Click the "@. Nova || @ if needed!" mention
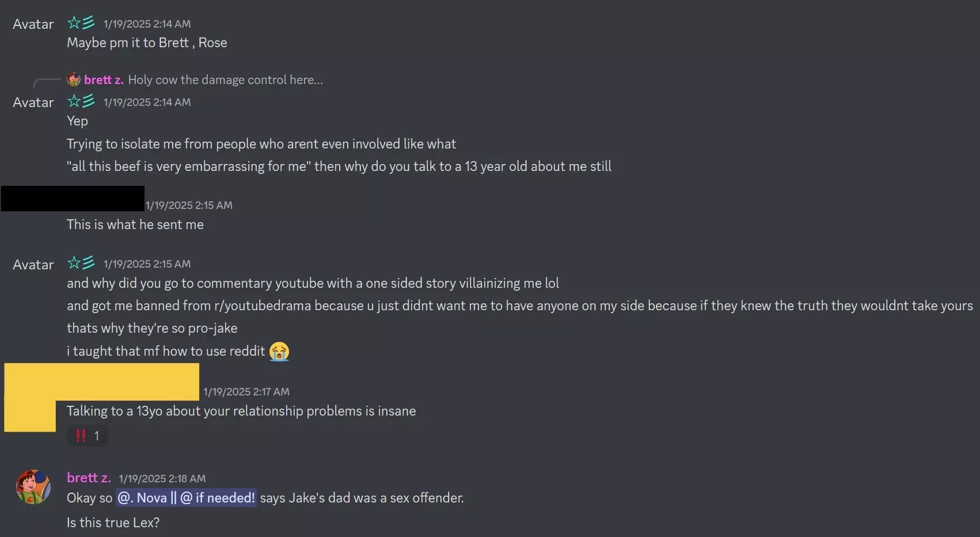980x537 pixels. (187, 498)
